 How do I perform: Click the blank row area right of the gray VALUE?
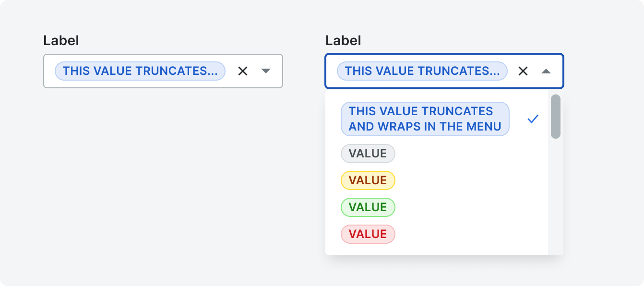(470, 154)
